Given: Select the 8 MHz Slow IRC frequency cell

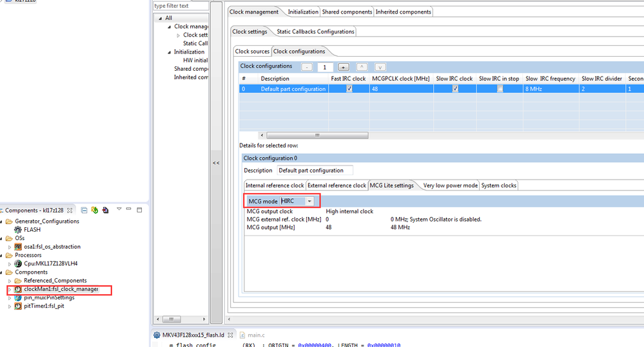Looking at the screenshot, I should 551,89.
